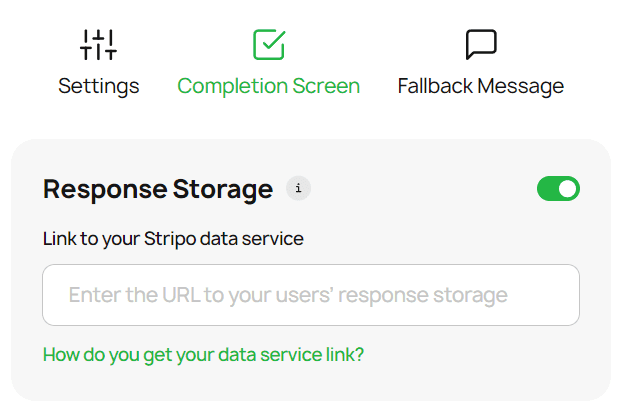Open "How do you get your data service link?"

(x=203, y=354)
